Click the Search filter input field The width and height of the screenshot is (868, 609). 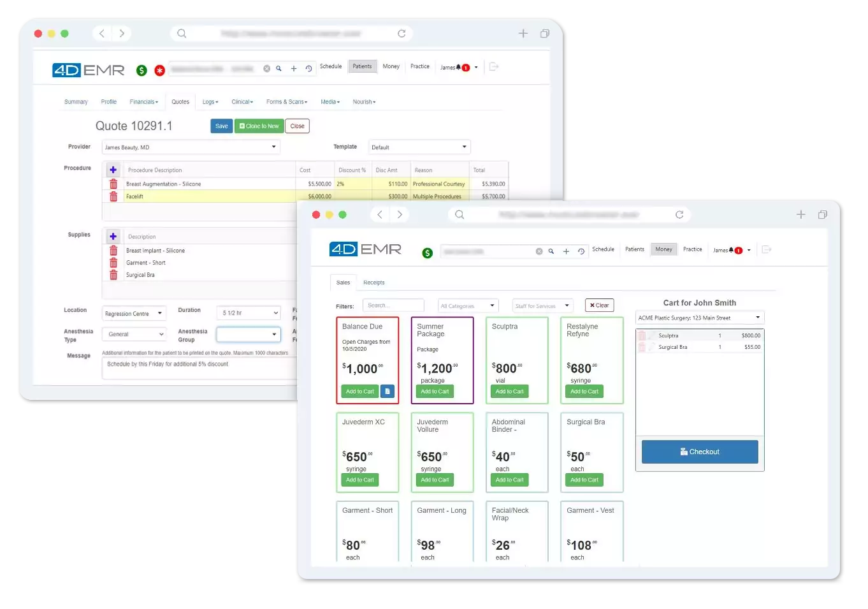click(x=393, y=305)
